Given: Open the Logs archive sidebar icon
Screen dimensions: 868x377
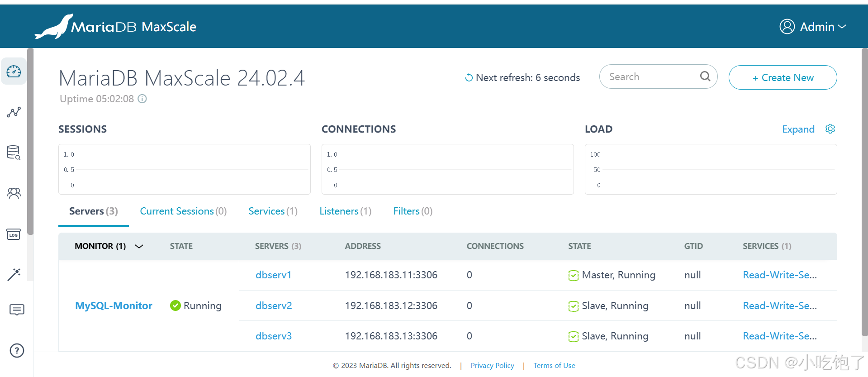Looking at the screenshot, I should [14, 234].
